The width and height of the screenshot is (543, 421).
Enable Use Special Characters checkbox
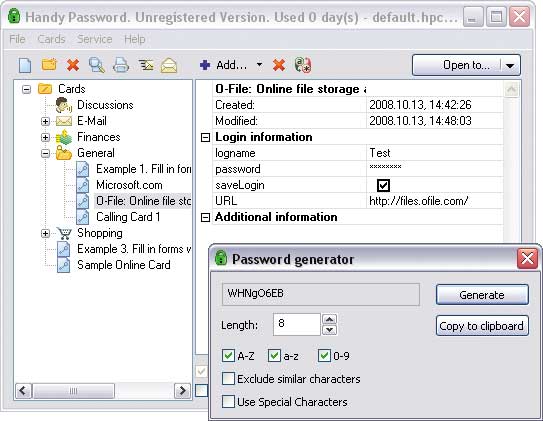point(228,402)
